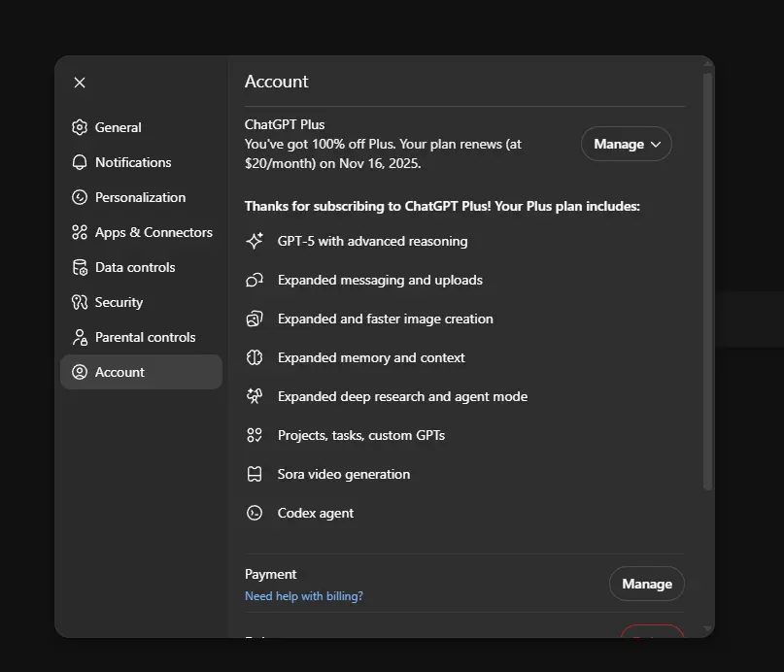784x672 pixels.
Task: Click the 'Codex agent' text
Action: [316, 513]
